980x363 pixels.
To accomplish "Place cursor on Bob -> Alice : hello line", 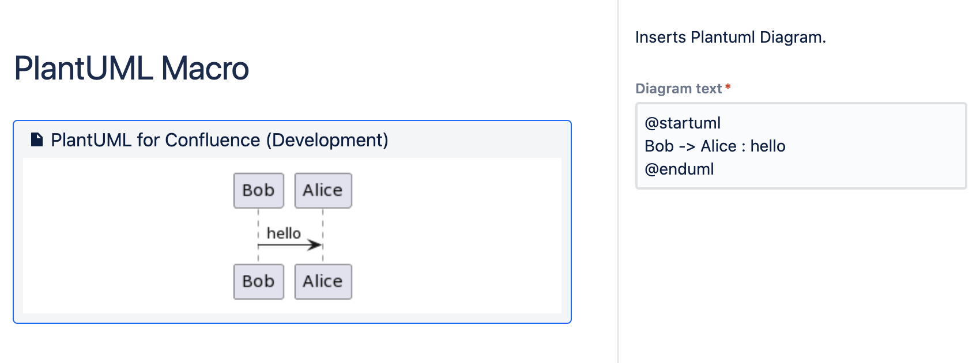I will point(715,146).
